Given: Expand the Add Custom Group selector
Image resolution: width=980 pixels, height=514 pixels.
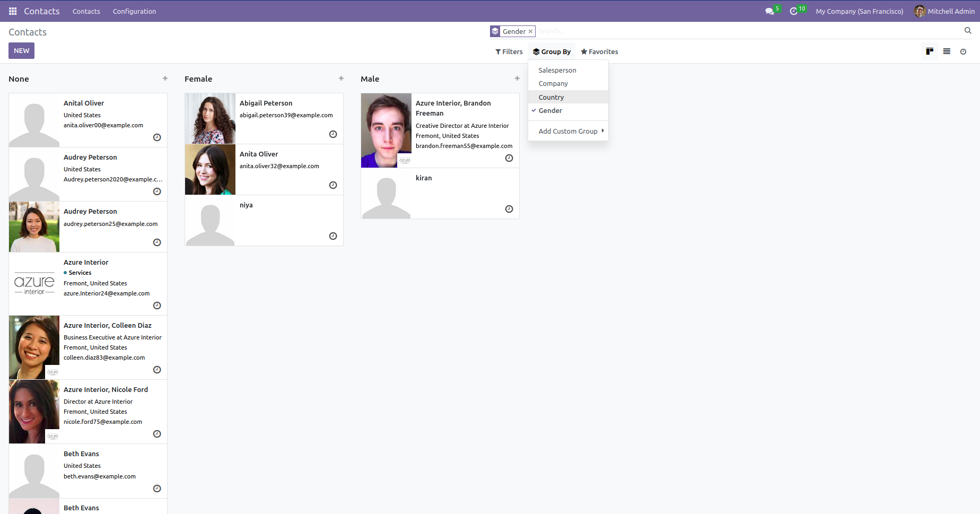Looking at the screenshot, I should pyautogui.click(x=568, y=131).
